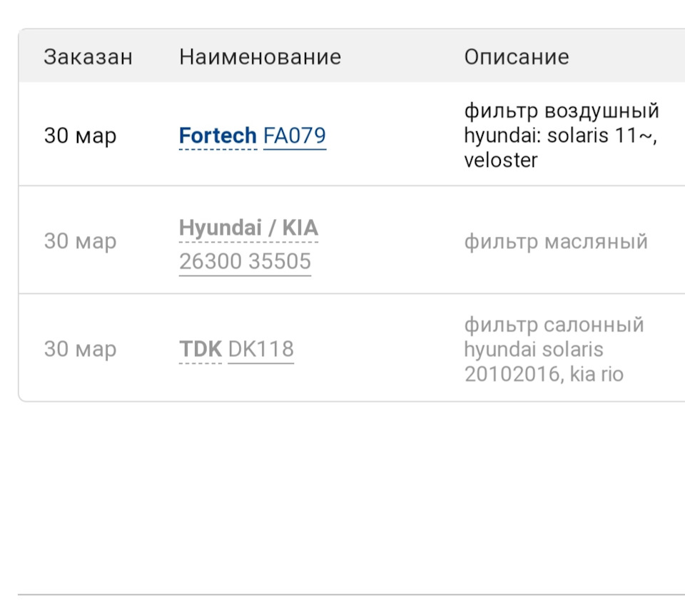
Task: Click the blank area below the table
Action: click(342, 500)
